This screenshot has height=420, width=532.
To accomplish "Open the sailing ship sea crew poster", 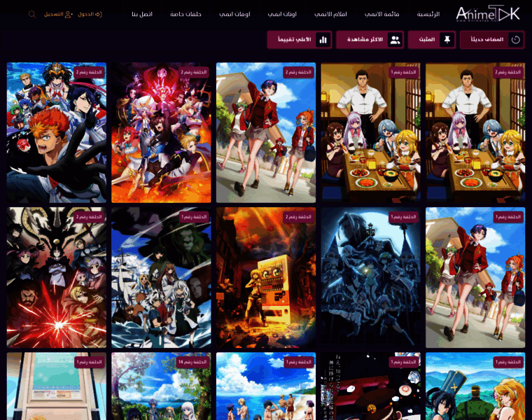I will 161,277.
